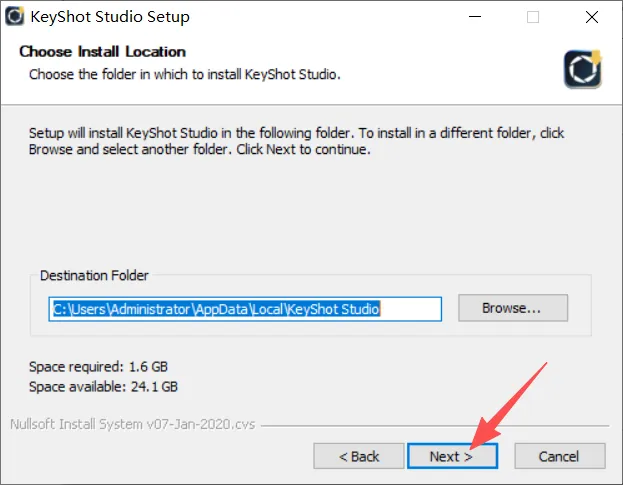Continue installation with the Next > button
The image size is (623, 485).
pyautogui.click(x=452, y=456)
